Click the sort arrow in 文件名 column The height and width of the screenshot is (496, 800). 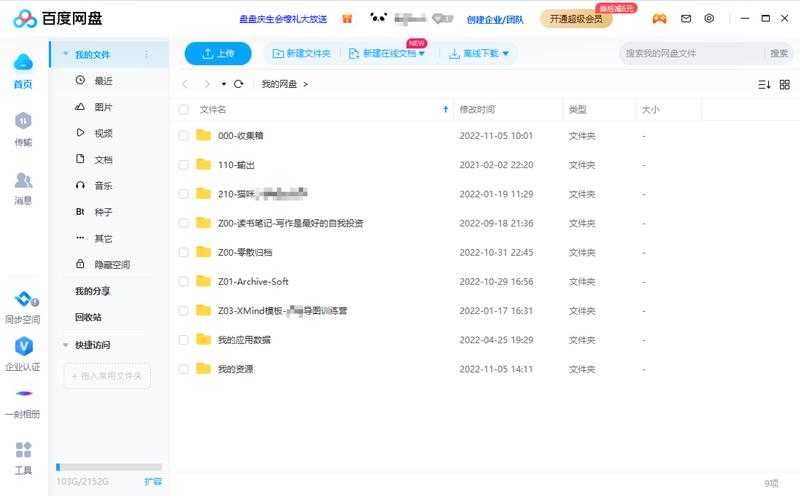tap(445, 109)
